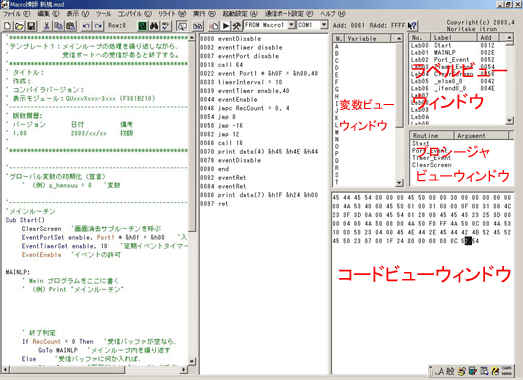
Task: Click source editor horizontal scrollbar right arrow
Action: click(x=184, y=370)
